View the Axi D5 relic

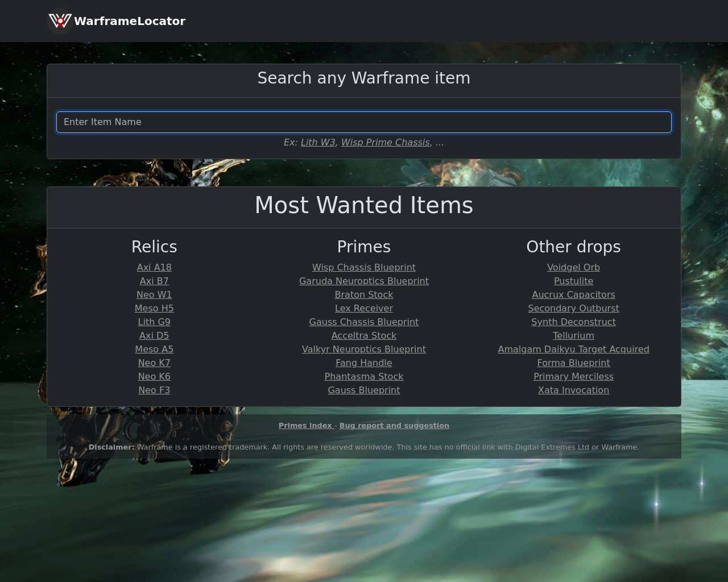point(154,336)
